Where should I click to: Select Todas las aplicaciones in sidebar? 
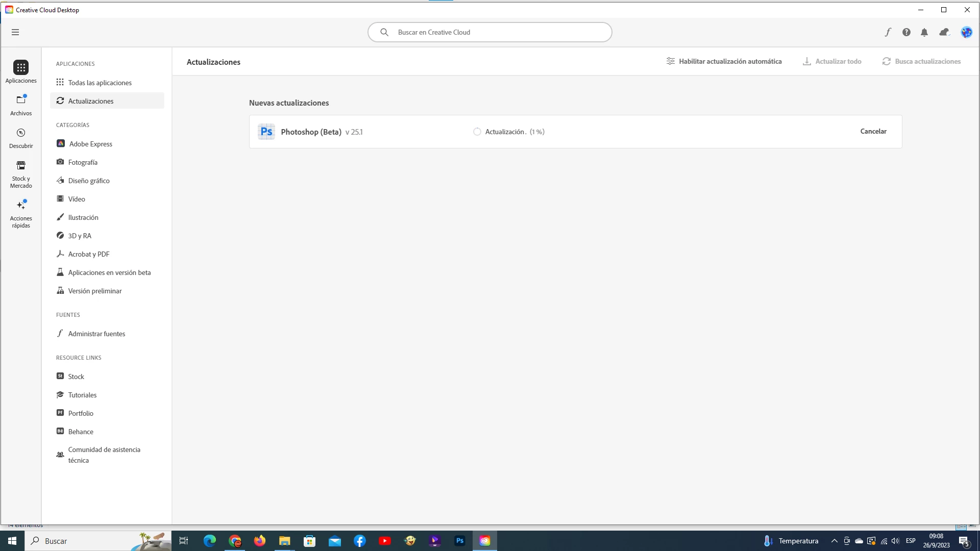[100, 83]
